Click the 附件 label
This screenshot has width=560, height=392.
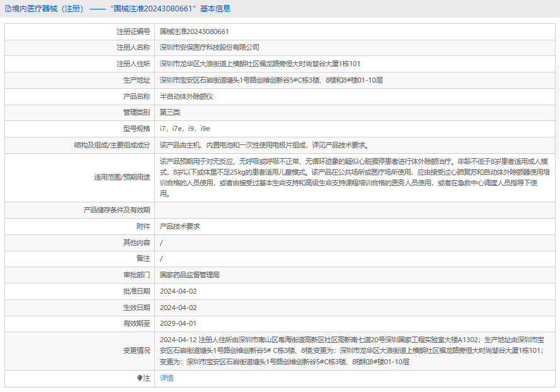(x=143, y=226)
